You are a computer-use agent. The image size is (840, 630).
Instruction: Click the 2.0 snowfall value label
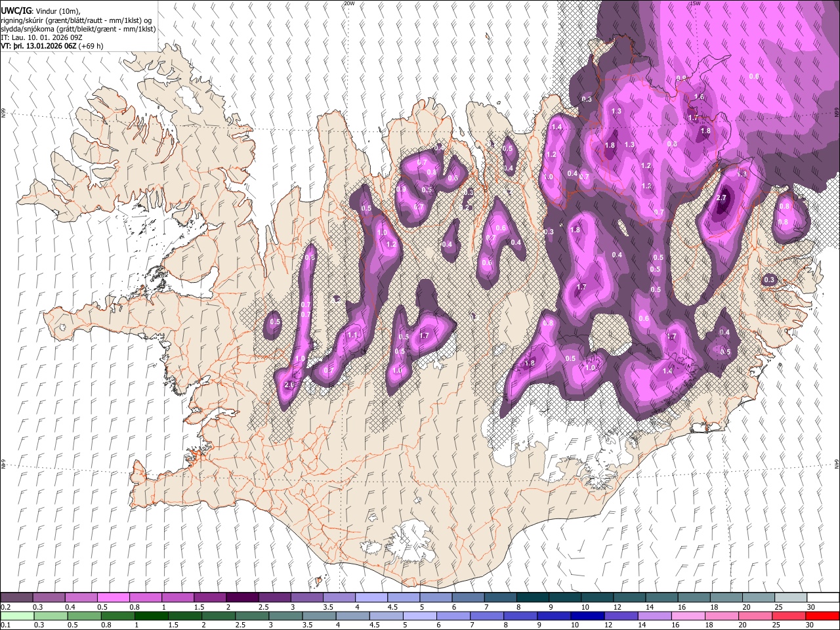click(x=289, y=385)
